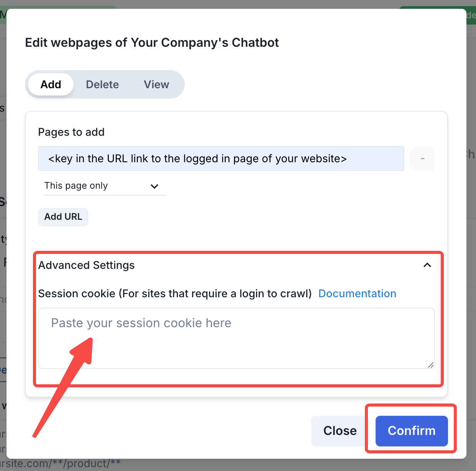The image size is (476, 471).
Task: Click the Advanced Settings section header
Action: tap(87, 265)
